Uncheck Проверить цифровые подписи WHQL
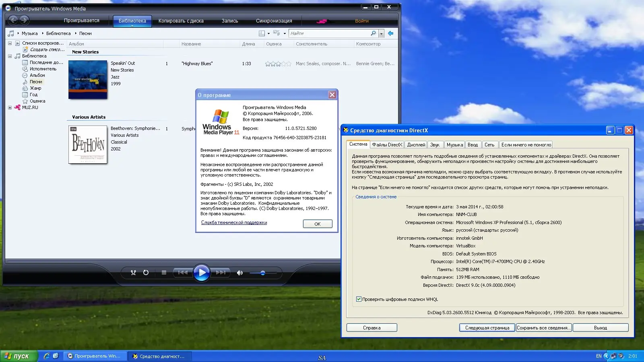The image size is (644, 362). click(359, 299)
